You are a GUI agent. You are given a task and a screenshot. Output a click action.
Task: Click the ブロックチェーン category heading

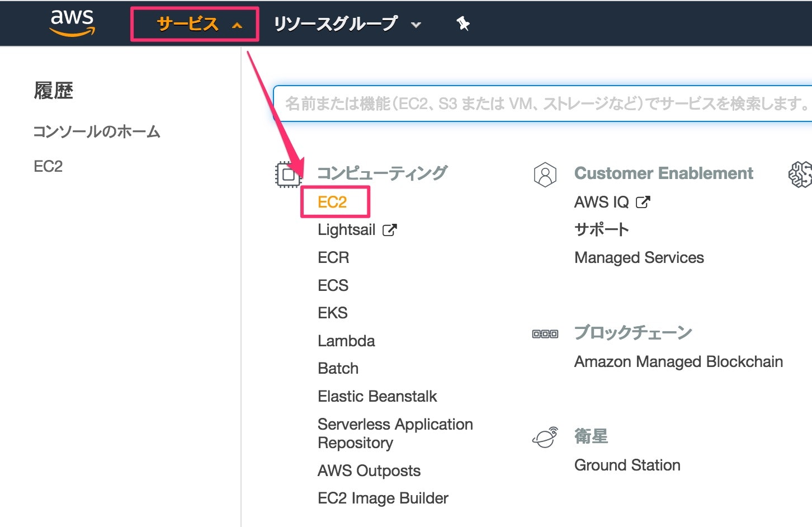[x=634, y=333]
